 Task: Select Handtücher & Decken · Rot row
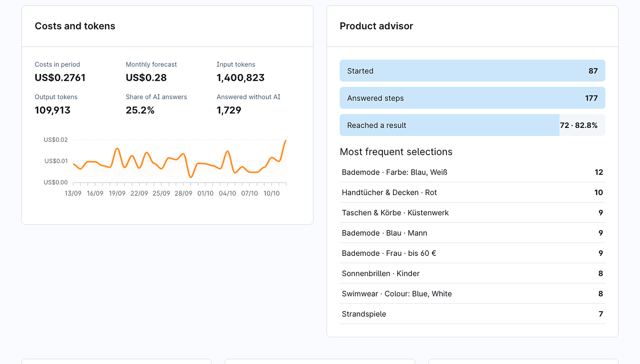click(x=472, y=192)
